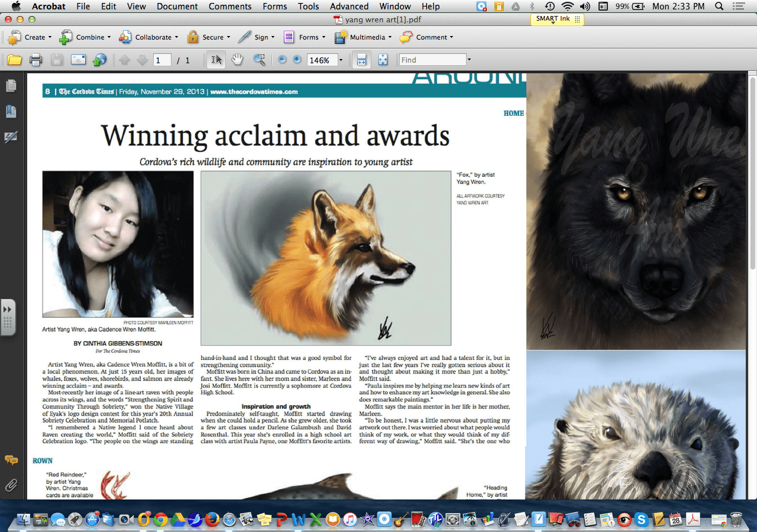Open the Document menu
Image resolution: width=757 pixels, height=532 pixels.
coord(177,7)
